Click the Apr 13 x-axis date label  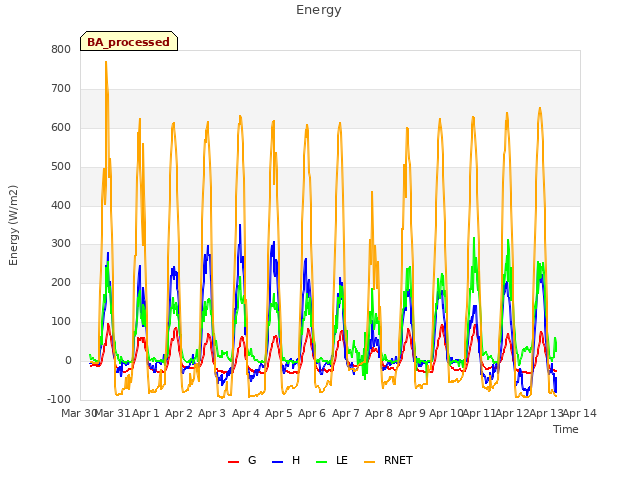coord(546,413)
